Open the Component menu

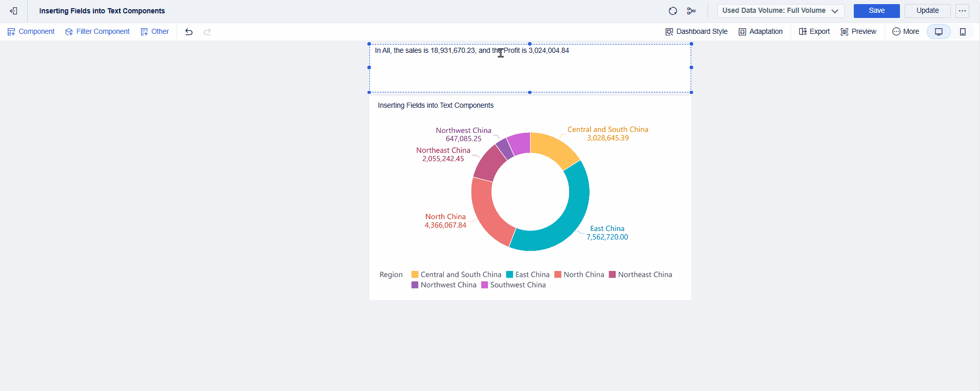point(31,32)
